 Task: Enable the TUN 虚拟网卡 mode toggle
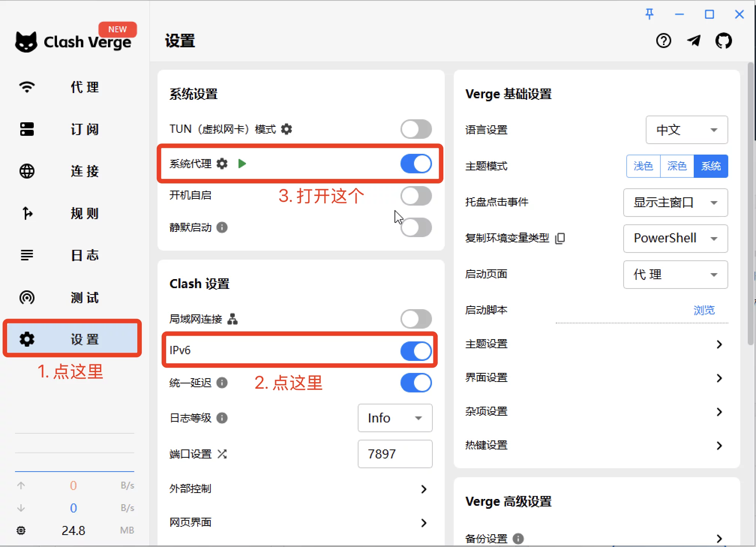416,129
